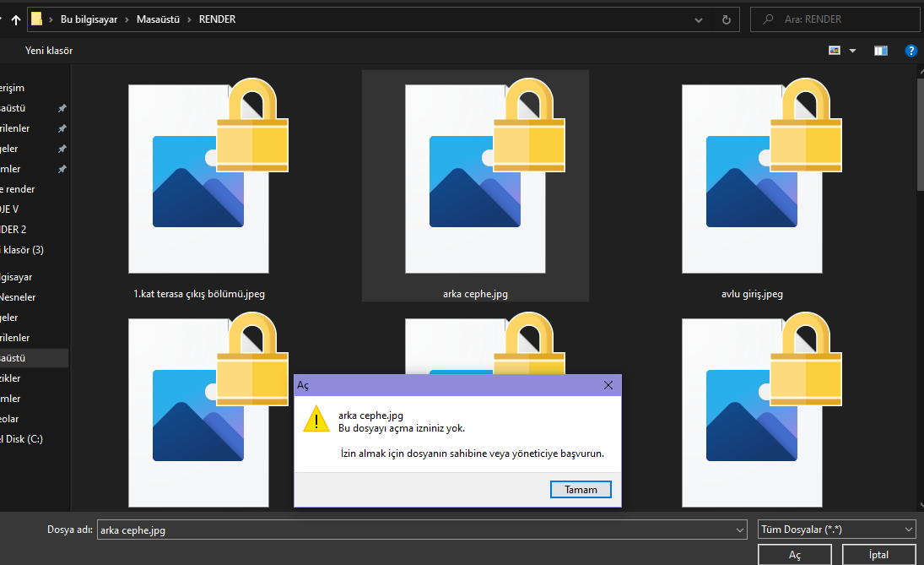Viewport: 924px width, 565px height.
Task: Click the Dosya adı input field
Action: coord(338,530)
